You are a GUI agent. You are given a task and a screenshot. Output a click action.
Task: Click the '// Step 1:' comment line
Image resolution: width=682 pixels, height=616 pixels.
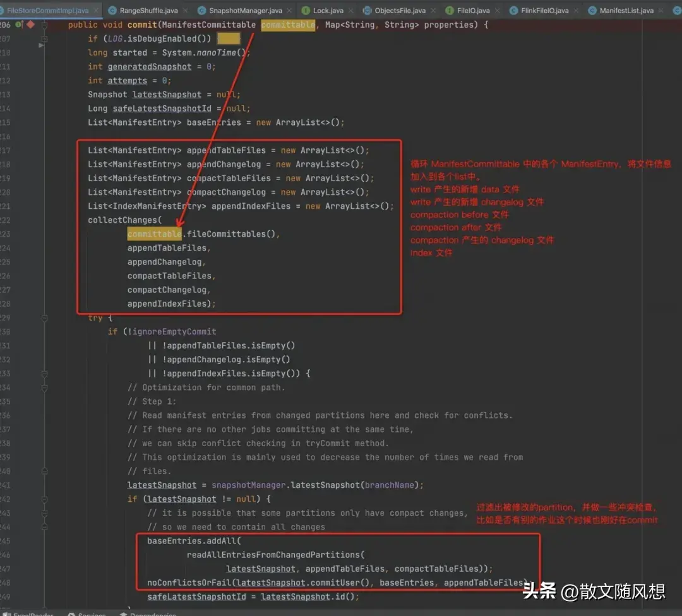(x=152, y=401)
